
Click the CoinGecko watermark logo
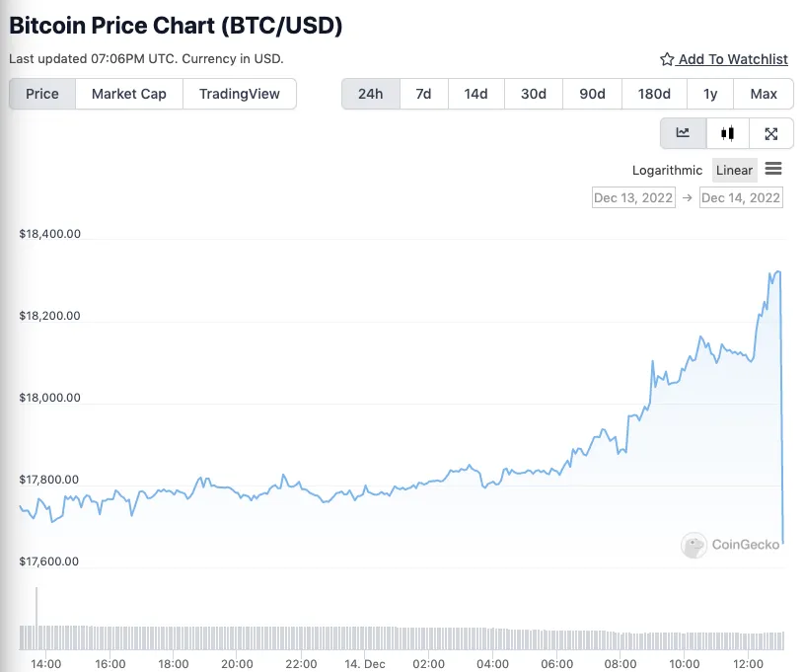pyautogui.click(x=693, y=546)
